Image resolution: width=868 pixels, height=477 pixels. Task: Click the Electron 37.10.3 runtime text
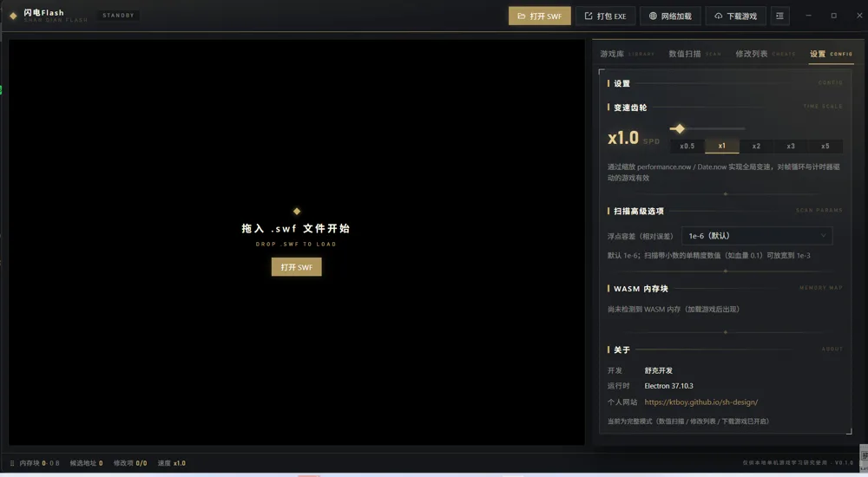pos(668,386)
